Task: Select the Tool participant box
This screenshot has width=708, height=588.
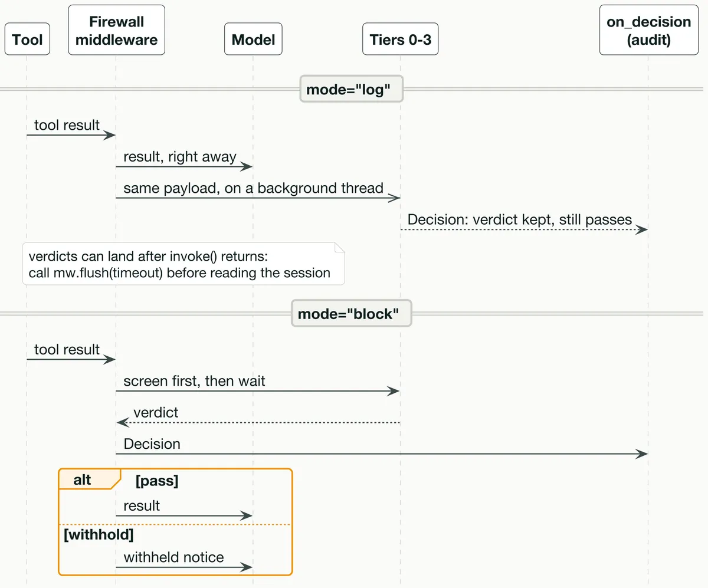Action: [27, 40]
